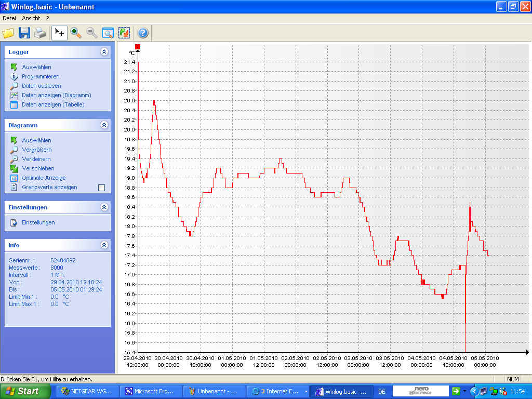Click the zoom-out magnifier toolbar icon

tap(91, 33)
